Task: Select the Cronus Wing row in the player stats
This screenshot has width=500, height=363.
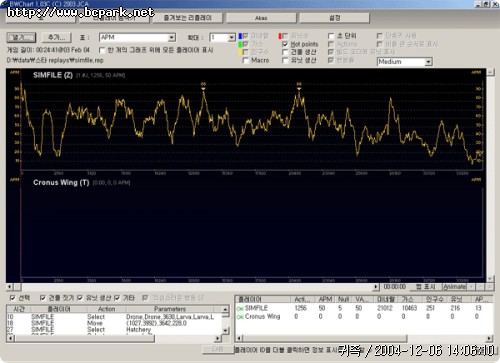Action: tap(363, 317)
